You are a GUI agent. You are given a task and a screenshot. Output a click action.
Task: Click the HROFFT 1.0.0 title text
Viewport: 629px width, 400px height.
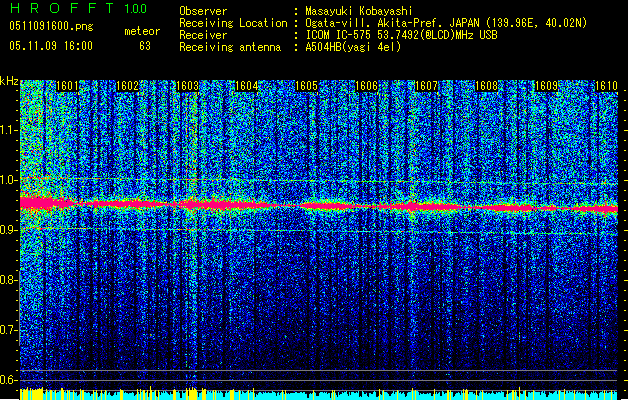click(78, 8)
